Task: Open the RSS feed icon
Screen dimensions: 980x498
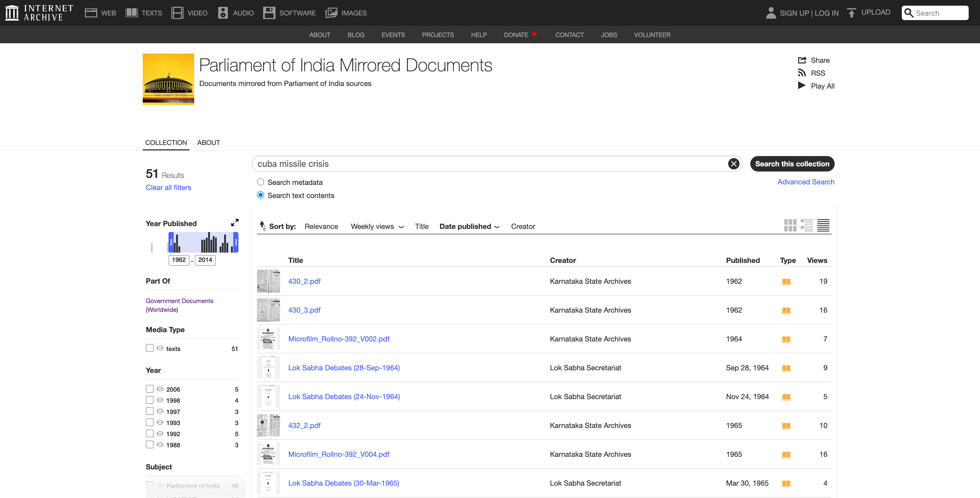Action: 802,73
